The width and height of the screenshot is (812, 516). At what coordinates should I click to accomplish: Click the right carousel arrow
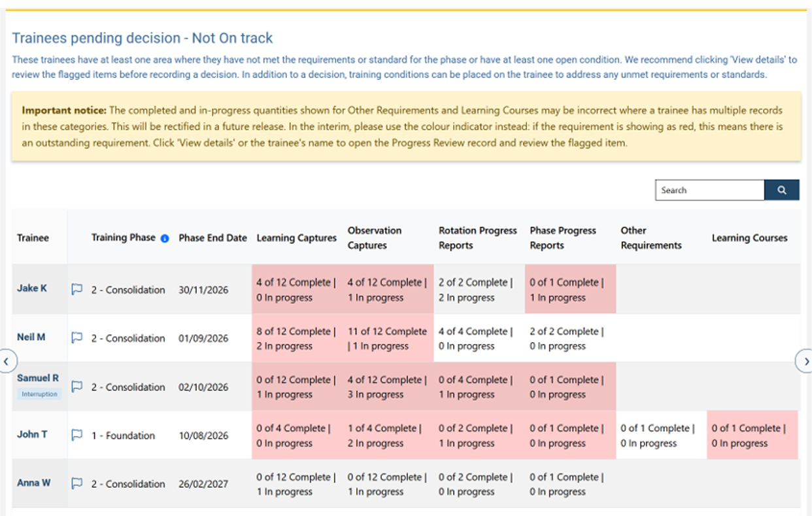[805, 361]
